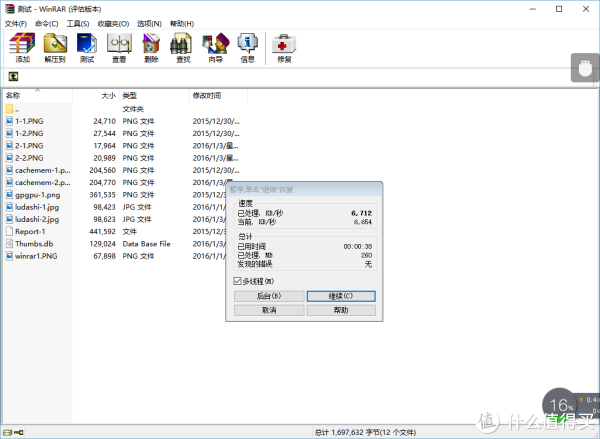Click the Background (后台) button
The image size is (600, 439).
pos(269,296)
